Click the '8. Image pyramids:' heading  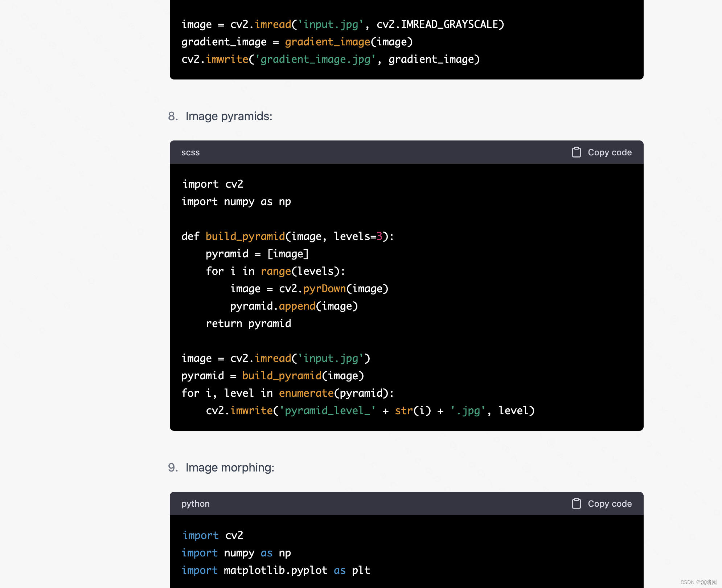(220, 116)
